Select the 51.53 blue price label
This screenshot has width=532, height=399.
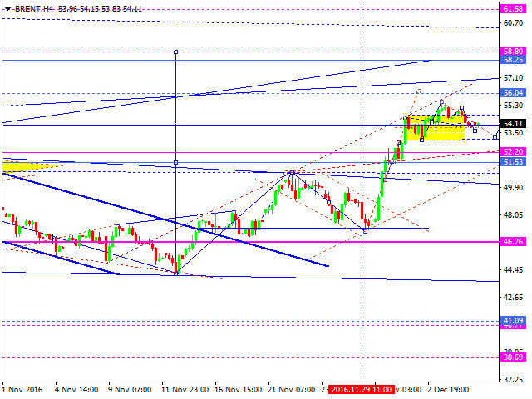514,162
